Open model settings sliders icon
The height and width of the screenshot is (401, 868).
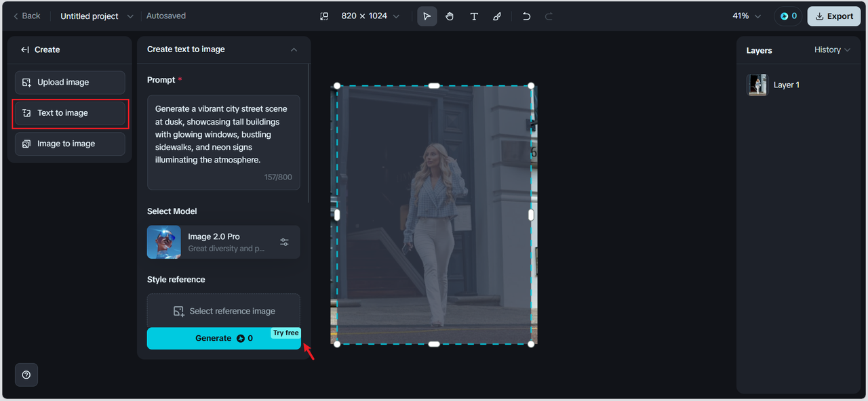click(284, 242)
